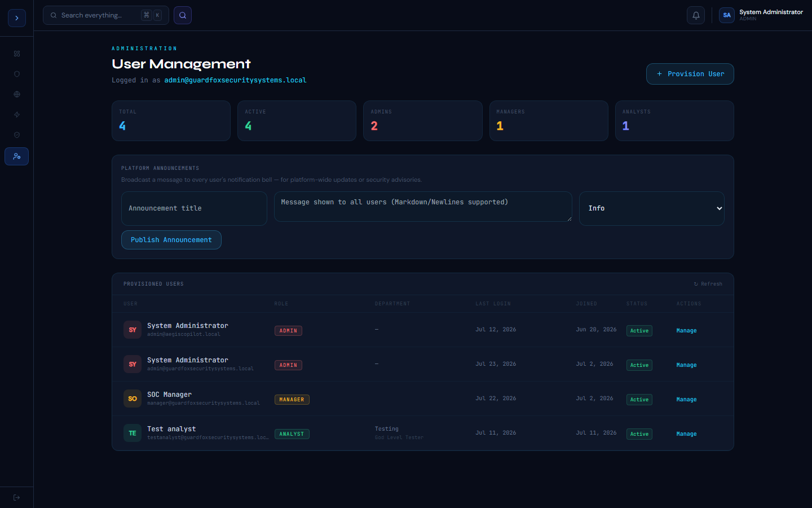Open the Info severity dropdown

pyautogui.click(x=652, y=208)
